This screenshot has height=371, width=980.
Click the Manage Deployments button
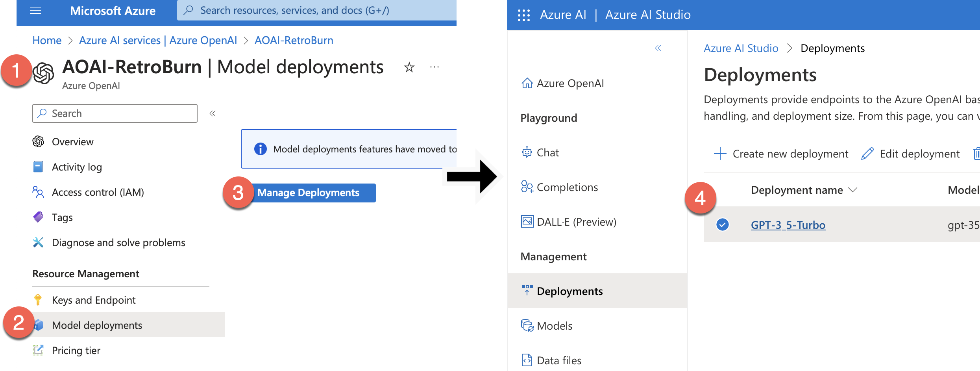point(309,193)
